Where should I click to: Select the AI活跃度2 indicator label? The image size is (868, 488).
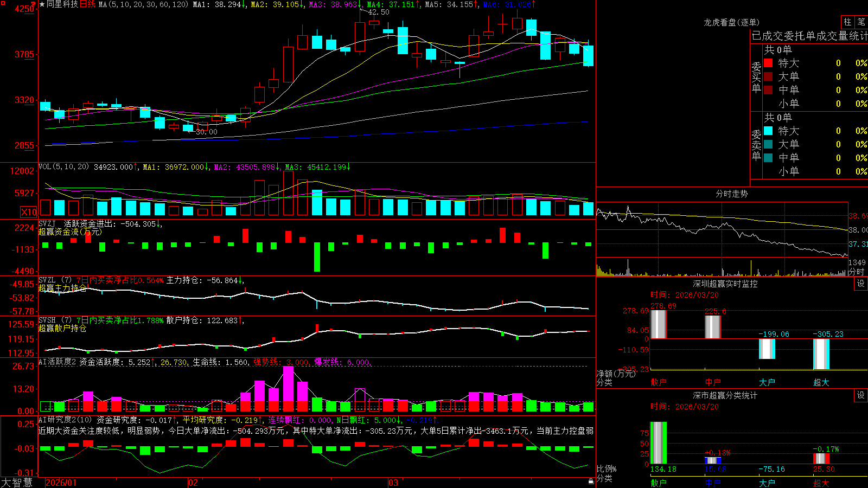[57, 362]
